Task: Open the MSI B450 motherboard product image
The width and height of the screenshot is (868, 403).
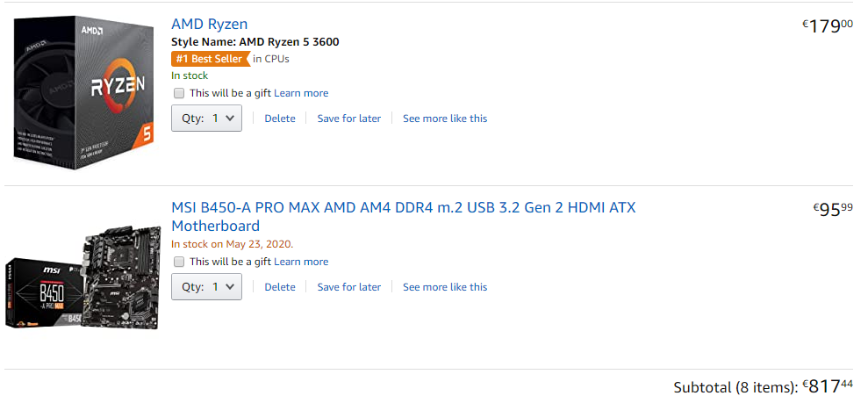Action: 83,277
